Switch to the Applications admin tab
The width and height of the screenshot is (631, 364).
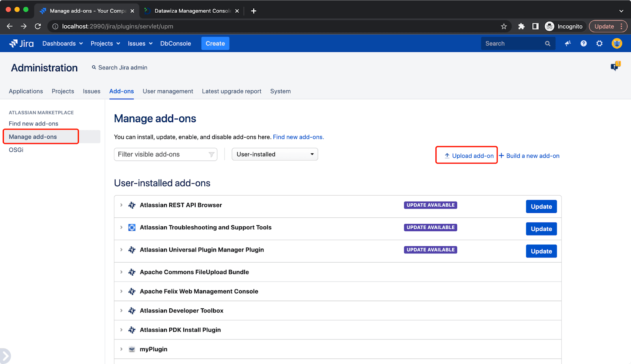point(26,91)
